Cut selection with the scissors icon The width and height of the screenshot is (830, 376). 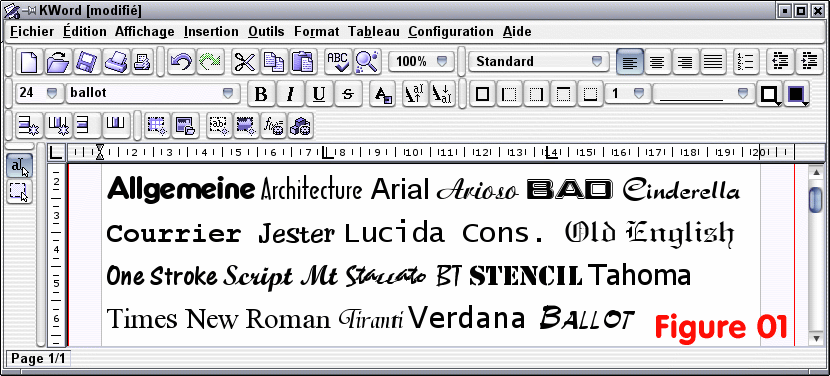point(245,62)
